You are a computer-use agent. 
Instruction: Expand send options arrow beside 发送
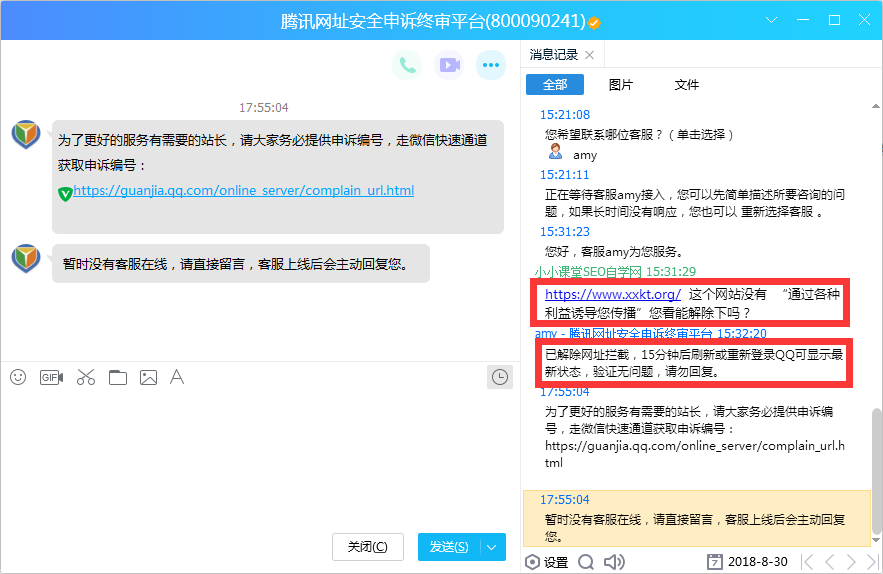click(492, 547)
